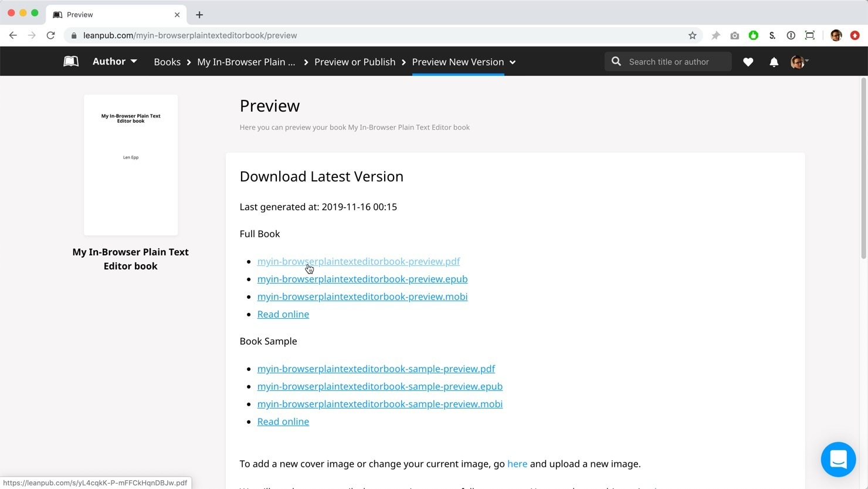868x489 pixels.
Task: Select the Preview browser tab
Action: pos(116,15)
